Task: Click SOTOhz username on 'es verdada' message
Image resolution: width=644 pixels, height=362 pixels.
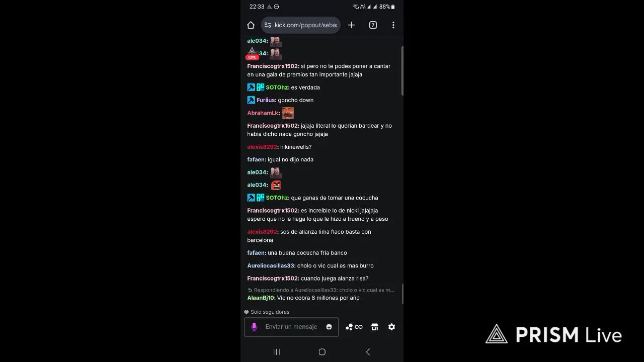Action: coord(277,87)
